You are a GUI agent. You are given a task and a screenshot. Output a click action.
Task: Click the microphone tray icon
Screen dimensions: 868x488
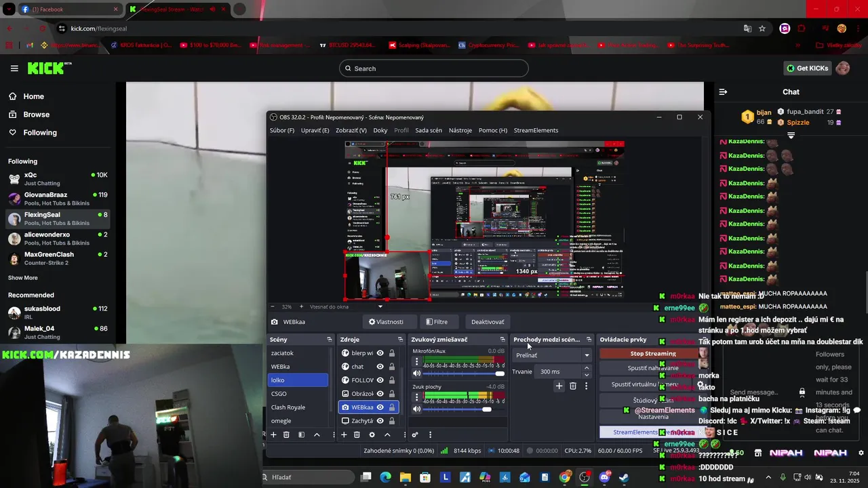[x=783, y=477]
